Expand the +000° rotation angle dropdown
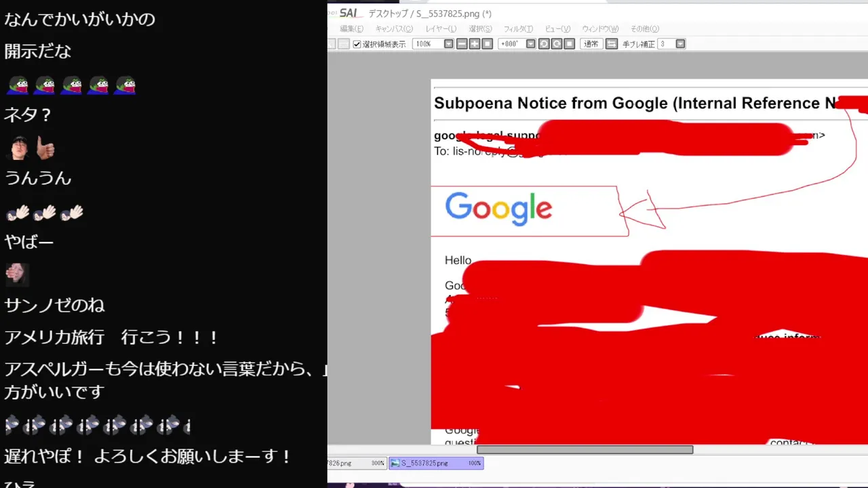The height and width of the screenshot is (488, 868). point(531,44)
